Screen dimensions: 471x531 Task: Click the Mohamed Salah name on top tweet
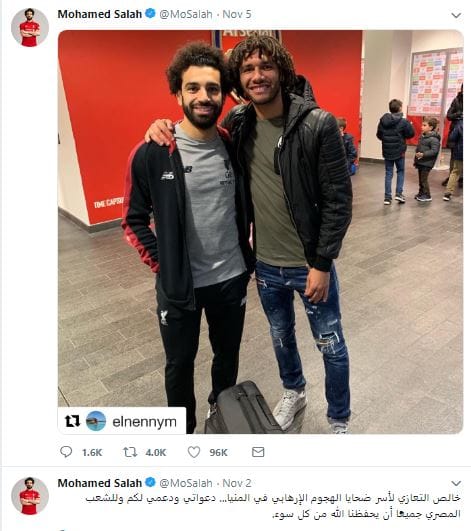[100, 14]
